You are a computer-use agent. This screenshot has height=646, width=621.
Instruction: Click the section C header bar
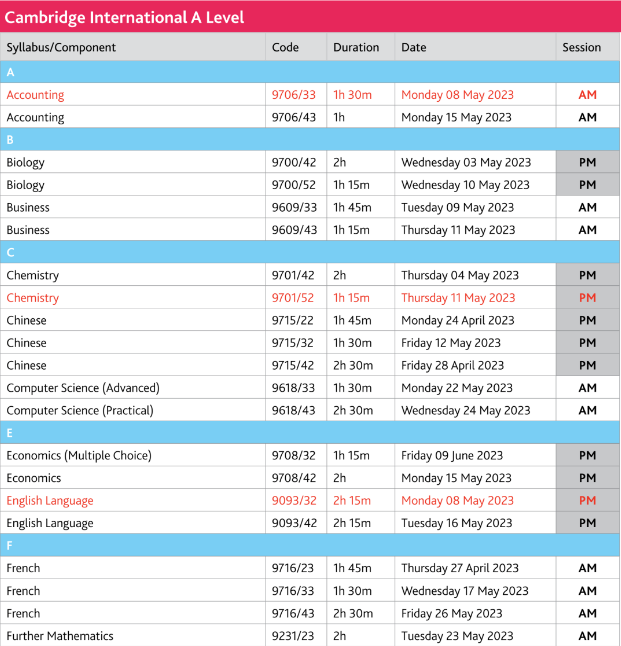(x=310, y=252)
